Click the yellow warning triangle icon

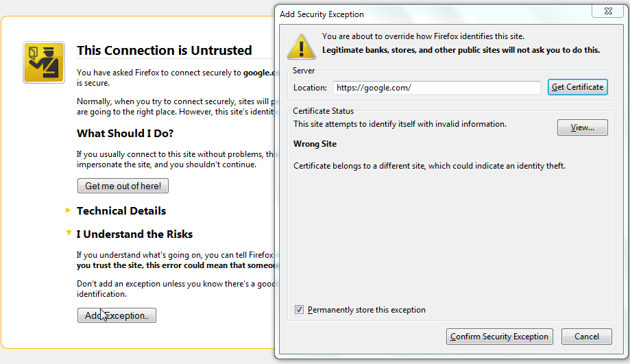300,44
